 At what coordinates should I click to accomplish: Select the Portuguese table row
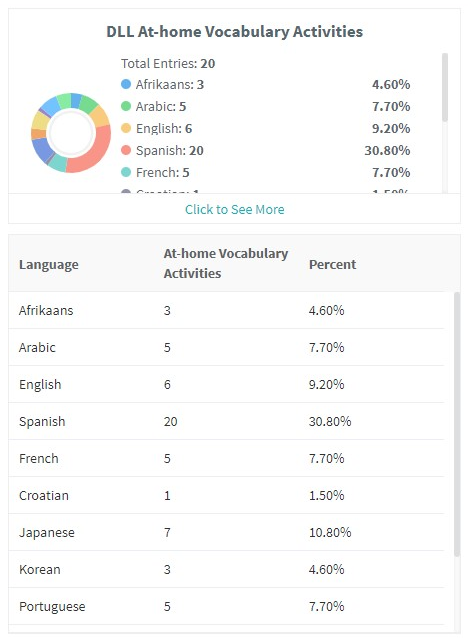[x=226, y=606]
